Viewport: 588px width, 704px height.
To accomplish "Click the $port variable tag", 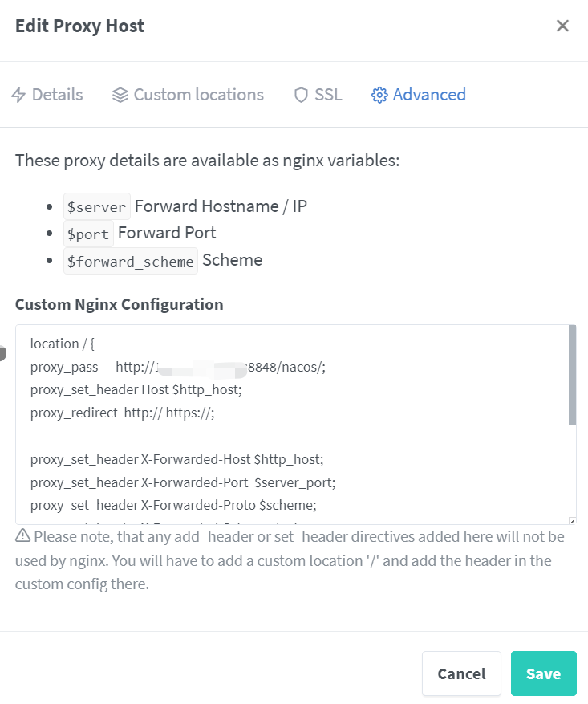I will coord(88,234).
